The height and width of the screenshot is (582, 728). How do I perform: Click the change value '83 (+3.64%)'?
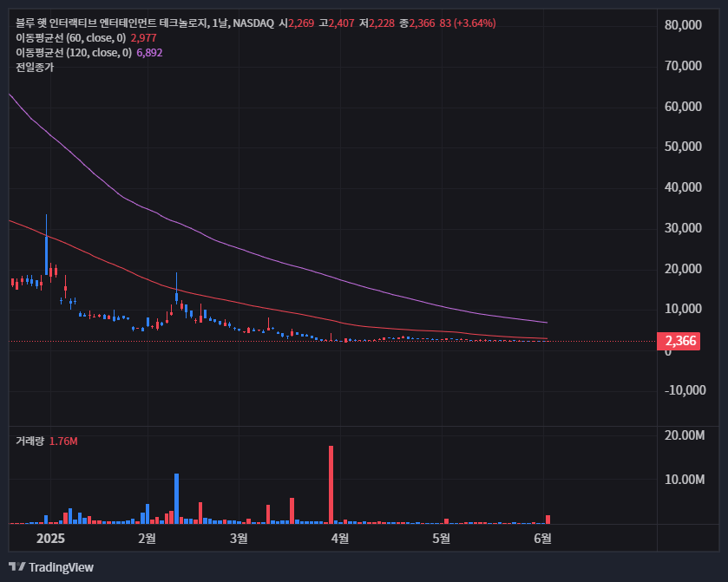[x=468, y=23]
